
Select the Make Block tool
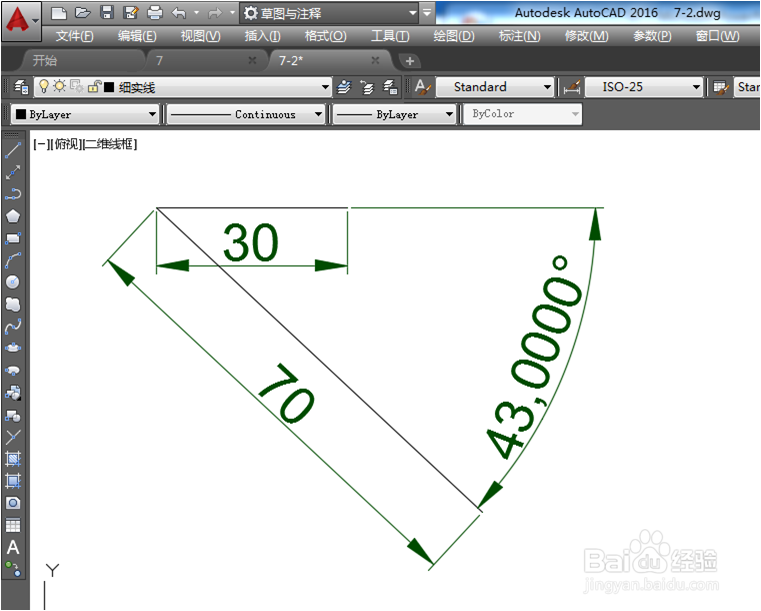13,415
